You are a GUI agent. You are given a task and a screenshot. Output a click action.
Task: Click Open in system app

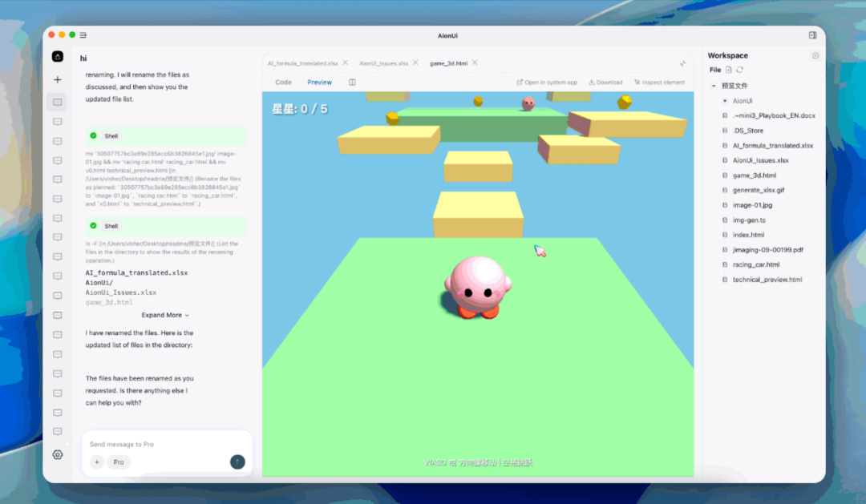pos(547,83)
